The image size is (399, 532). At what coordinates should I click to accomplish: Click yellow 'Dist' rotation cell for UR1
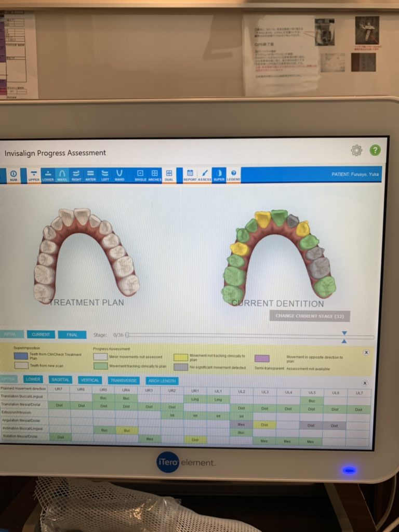(x=195, y=440)
